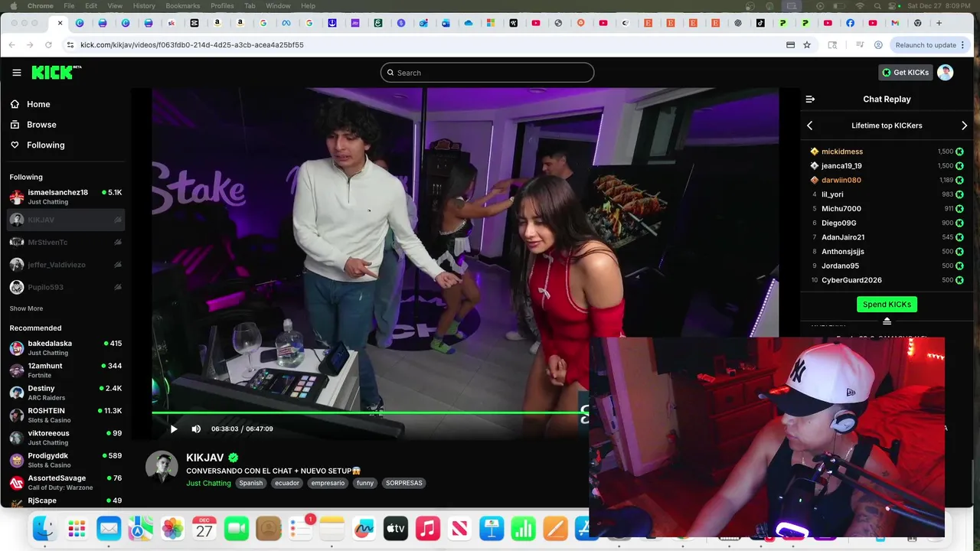This screenshot has width=980, height=551.
Task: Switch to the TikTok tab
Action: tap(760, 23)
